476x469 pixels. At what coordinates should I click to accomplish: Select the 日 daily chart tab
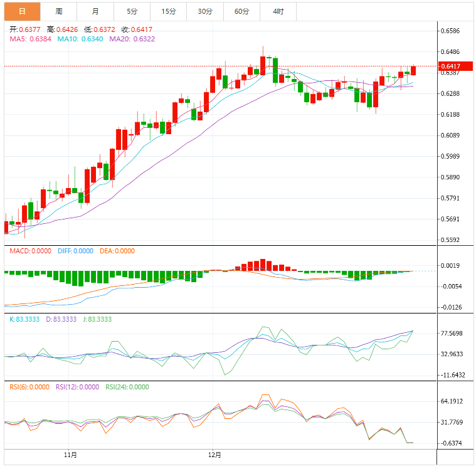pyautogui.click(x=22, y=11)
